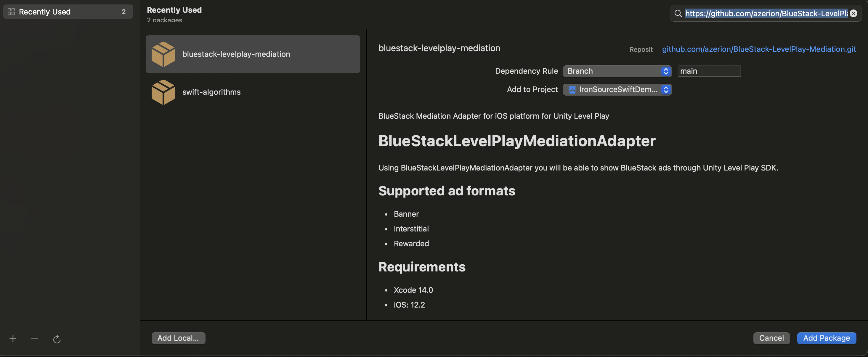Click the Add to Project label
This screenshot has width=868, height=357.
pos(532,89)
